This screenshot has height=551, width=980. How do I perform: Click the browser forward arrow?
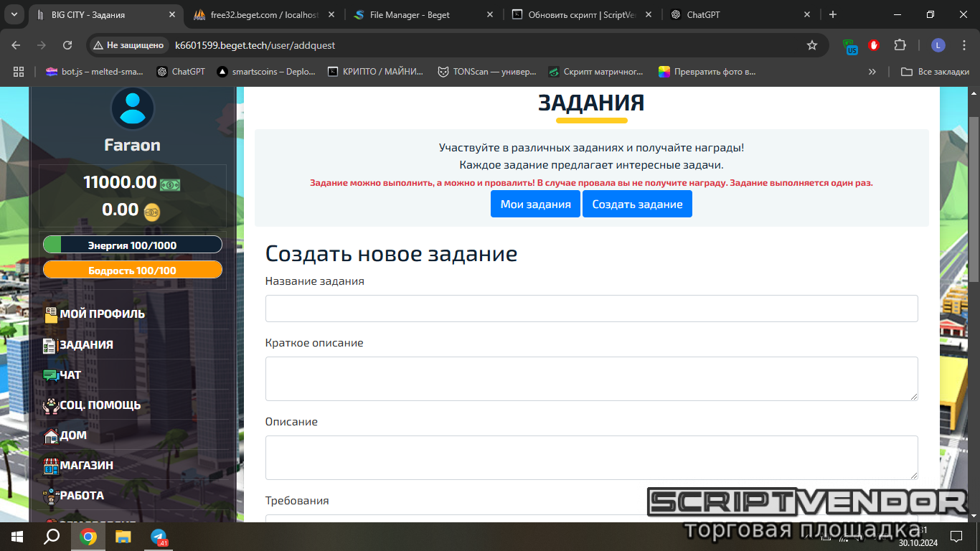pyautogui.click(x=42, y=45)
